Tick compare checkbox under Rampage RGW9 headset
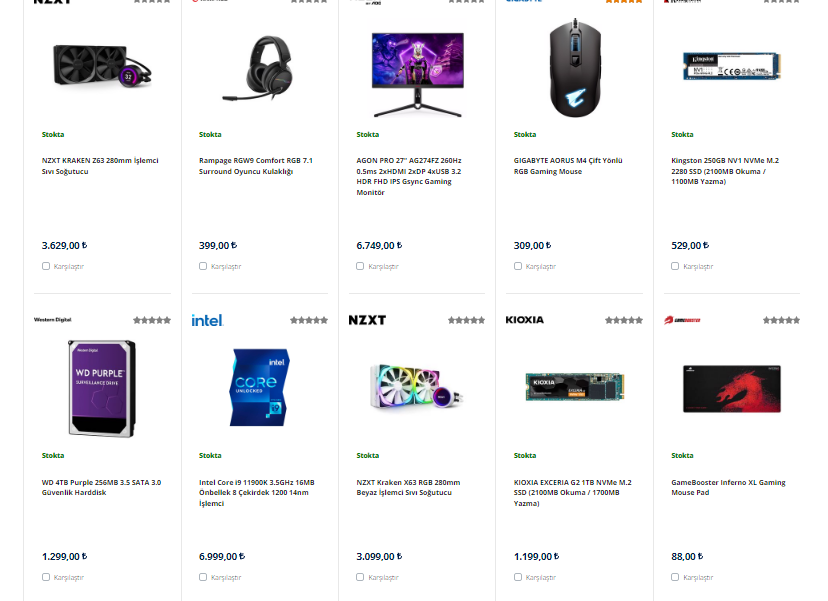 [x=203, y=266]
